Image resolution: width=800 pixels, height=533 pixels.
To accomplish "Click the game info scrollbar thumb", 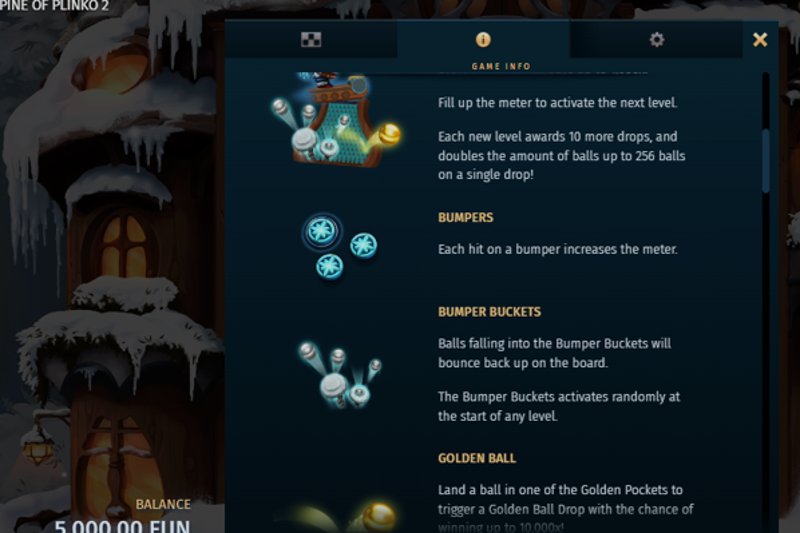I will pyautogui.click(x=765, y=161).
